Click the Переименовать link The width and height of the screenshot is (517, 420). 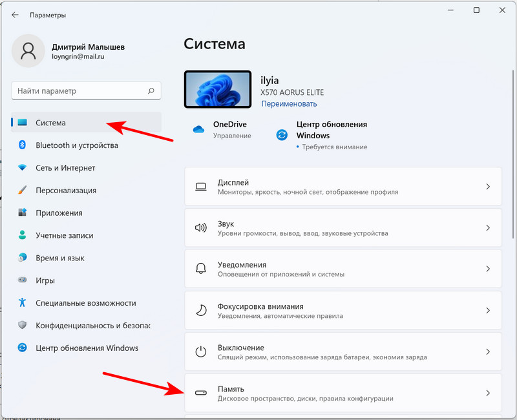tap(288, 103)
